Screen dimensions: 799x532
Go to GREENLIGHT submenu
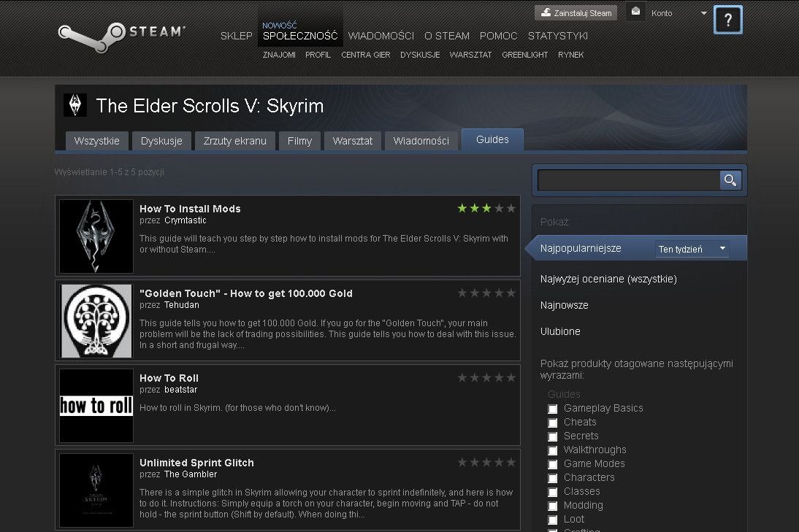point(525,55)
